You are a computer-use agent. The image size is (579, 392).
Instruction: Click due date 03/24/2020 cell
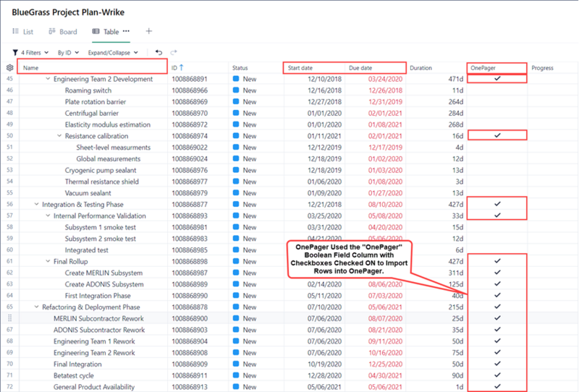(385, 79)
